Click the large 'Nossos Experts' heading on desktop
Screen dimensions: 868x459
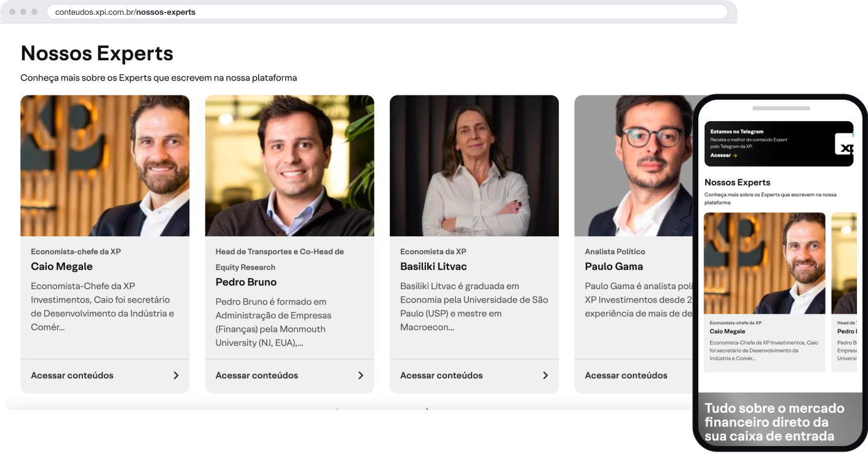[97, 54]
